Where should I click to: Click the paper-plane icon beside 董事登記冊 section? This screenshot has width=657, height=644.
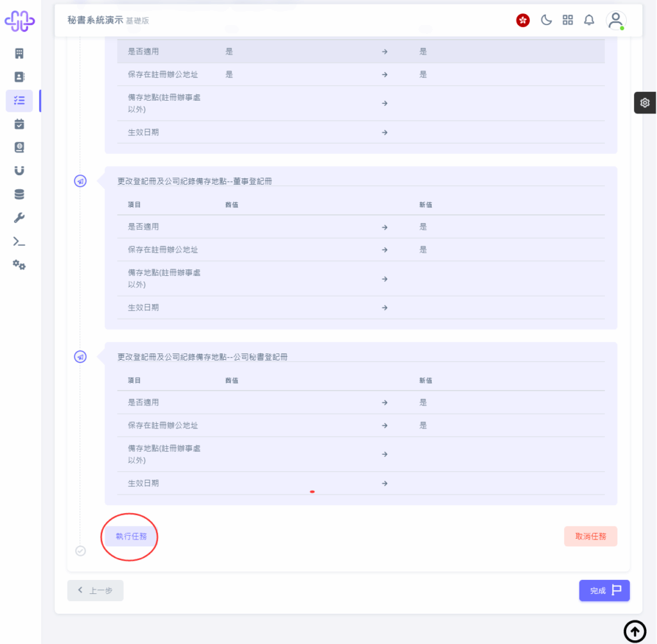[80, 181]
